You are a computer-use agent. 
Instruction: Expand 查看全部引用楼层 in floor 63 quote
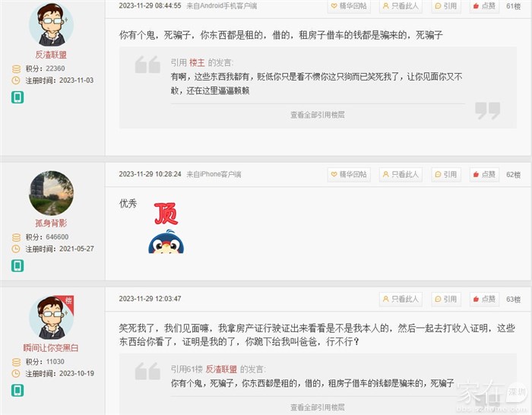pyautogui.click(x=318, y=407)
